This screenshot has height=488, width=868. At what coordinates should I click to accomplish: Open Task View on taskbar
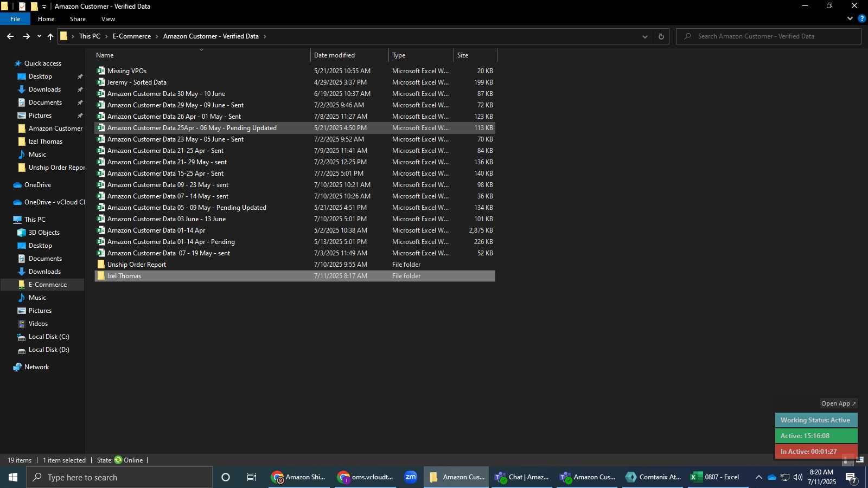(x=252, y=477)
